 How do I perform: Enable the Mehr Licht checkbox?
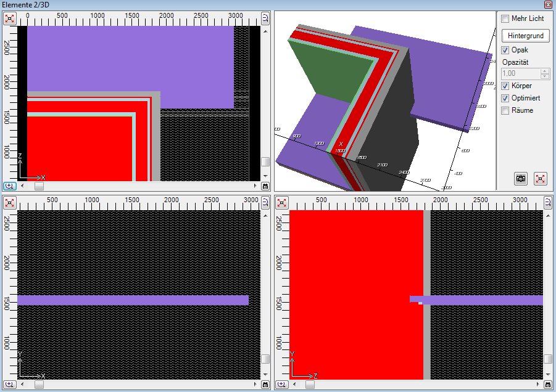505,19
